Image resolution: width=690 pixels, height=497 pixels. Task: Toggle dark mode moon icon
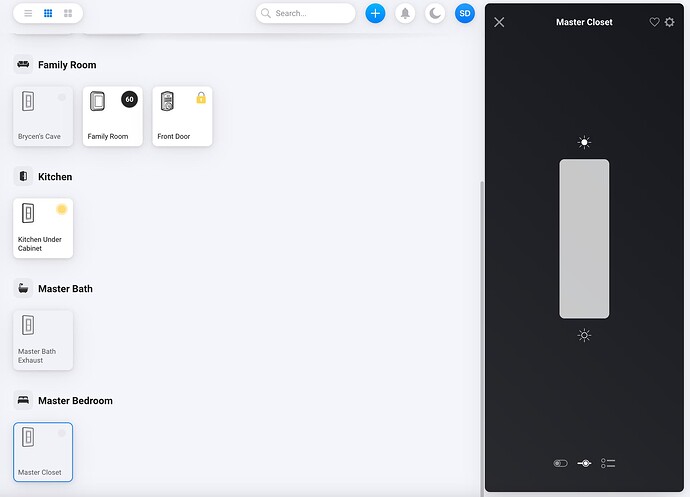tap(435, 13)
